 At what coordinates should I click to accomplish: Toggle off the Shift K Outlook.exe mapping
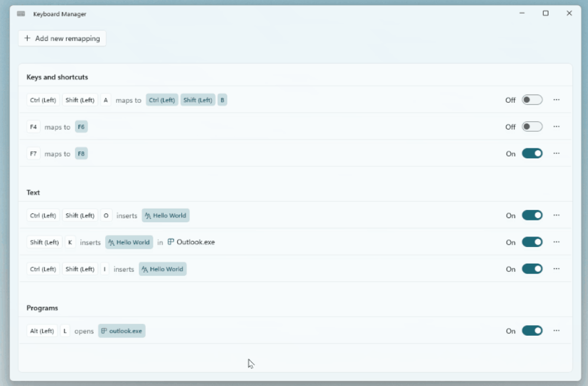tap(532, 242)
